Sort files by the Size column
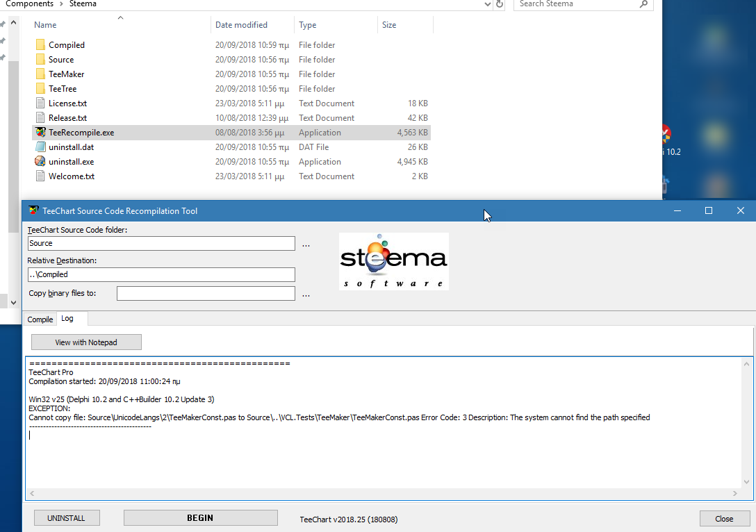The height and width of the screenshot is (532, 756). [389, 25]
